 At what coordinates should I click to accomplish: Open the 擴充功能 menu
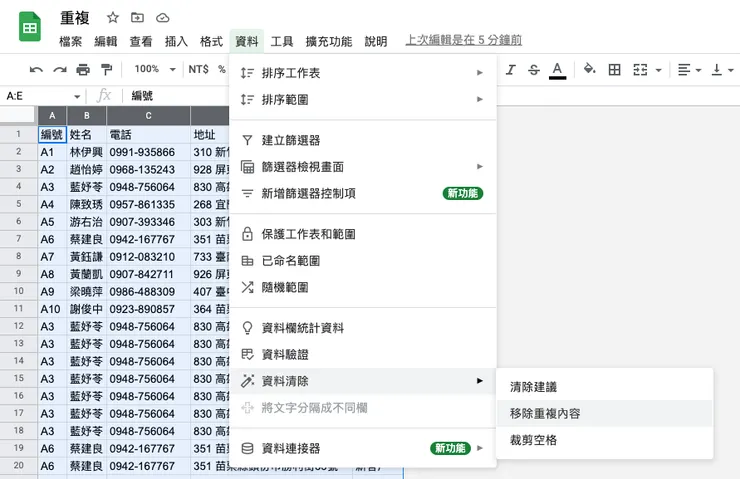click(328, 42)
